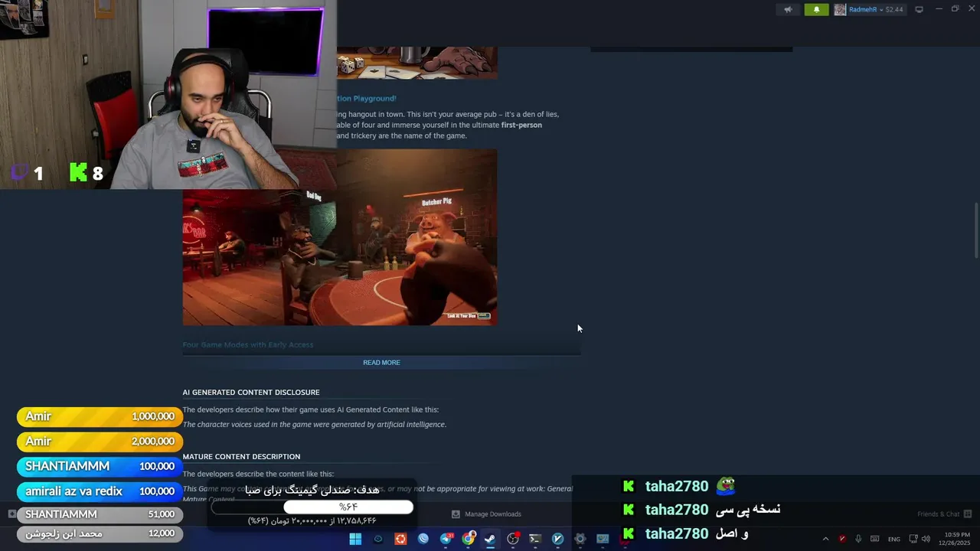Open the Windows Start menu
Image resolution: width=980 pixels, height=551 pixels.
pyautogui.click(x=355, y=539)
